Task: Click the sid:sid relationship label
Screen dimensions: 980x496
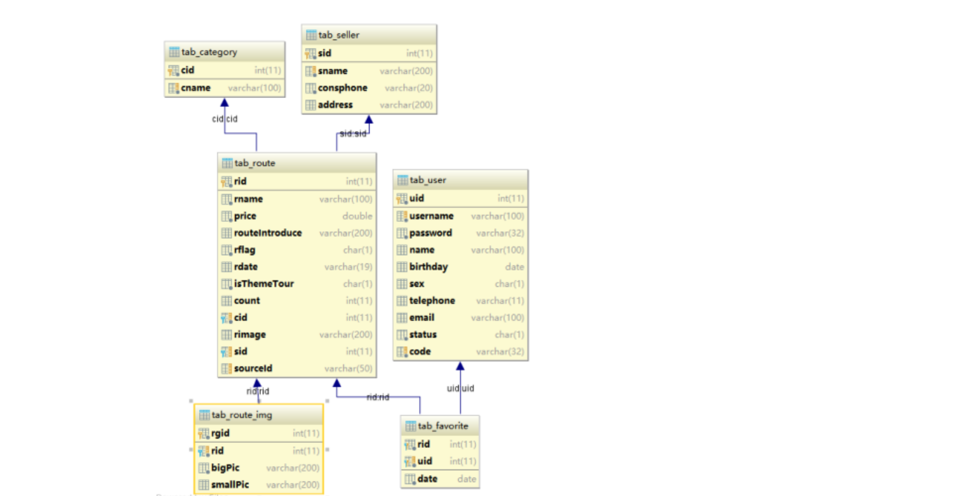Action: point(353,134)
